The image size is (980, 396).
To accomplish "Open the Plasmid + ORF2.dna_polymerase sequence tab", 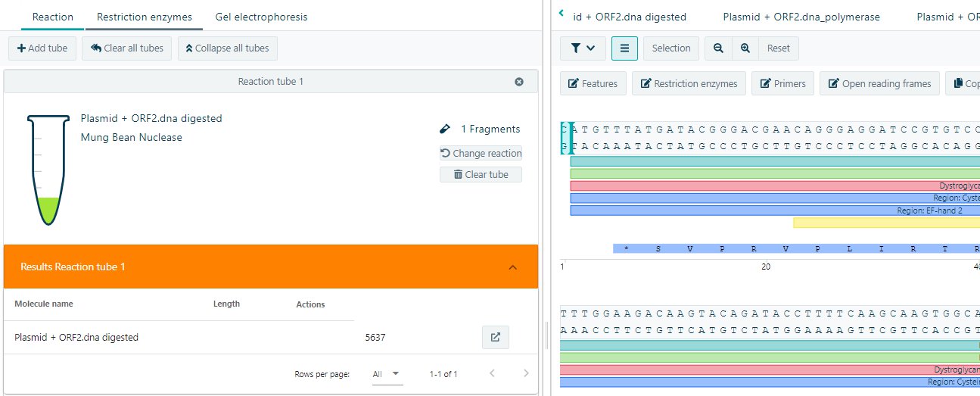I will point(801,17).
